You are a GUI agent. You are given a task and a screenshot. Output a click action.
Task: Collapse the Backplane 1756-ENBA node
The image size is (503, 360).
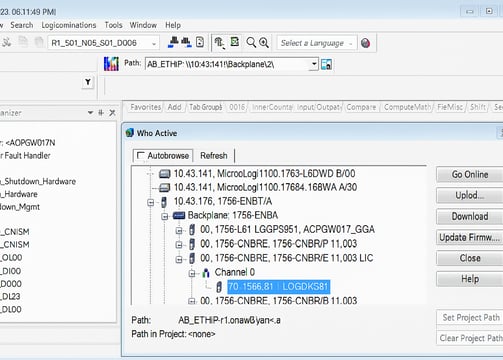(x=165, y=216)
